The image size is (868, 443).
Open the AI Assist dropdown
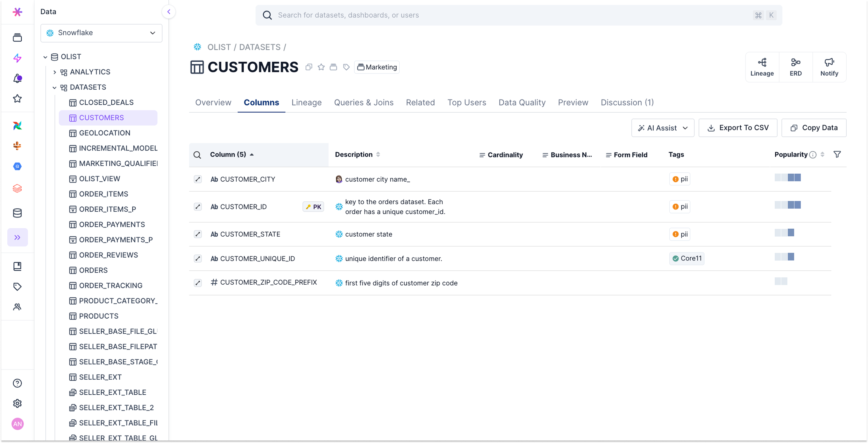[662, 128]
